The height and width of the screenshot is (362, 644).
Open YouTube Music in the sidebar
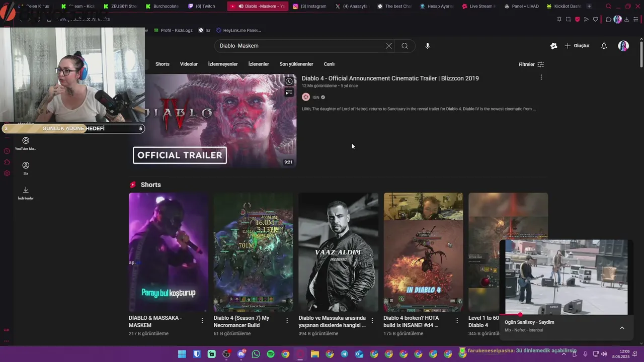pos(26,143)
